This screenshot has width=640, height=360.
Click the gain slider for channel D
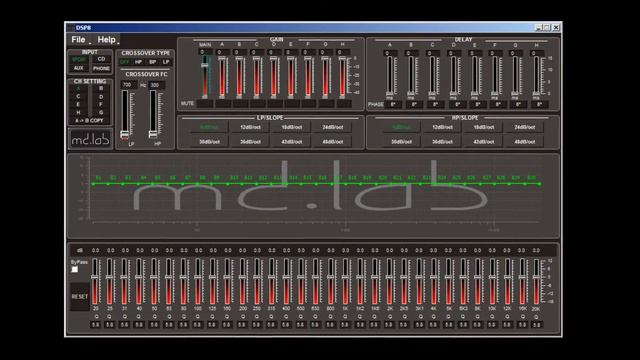pyautogui.click(x=273, y=78)
